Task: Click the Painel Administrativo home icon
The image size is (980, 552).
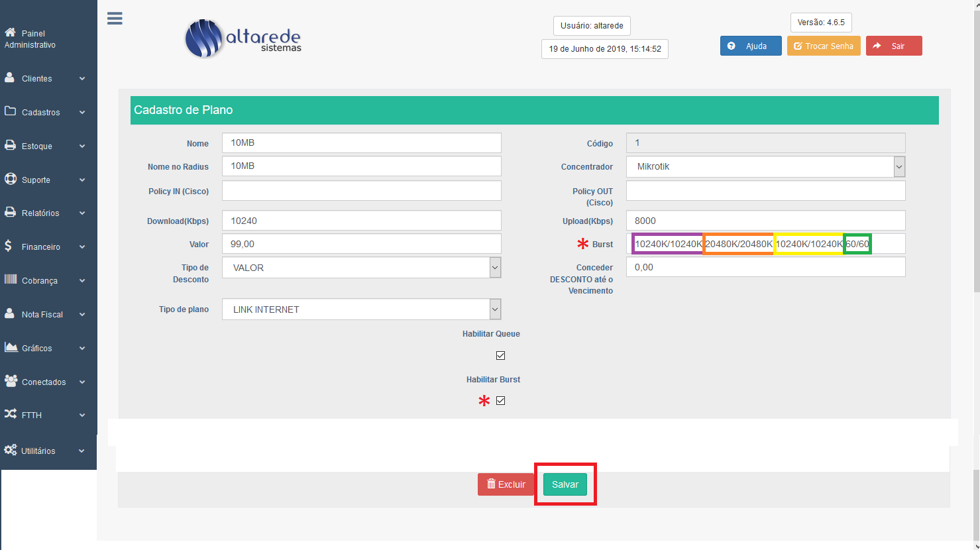Action: (x=10, y=32)
